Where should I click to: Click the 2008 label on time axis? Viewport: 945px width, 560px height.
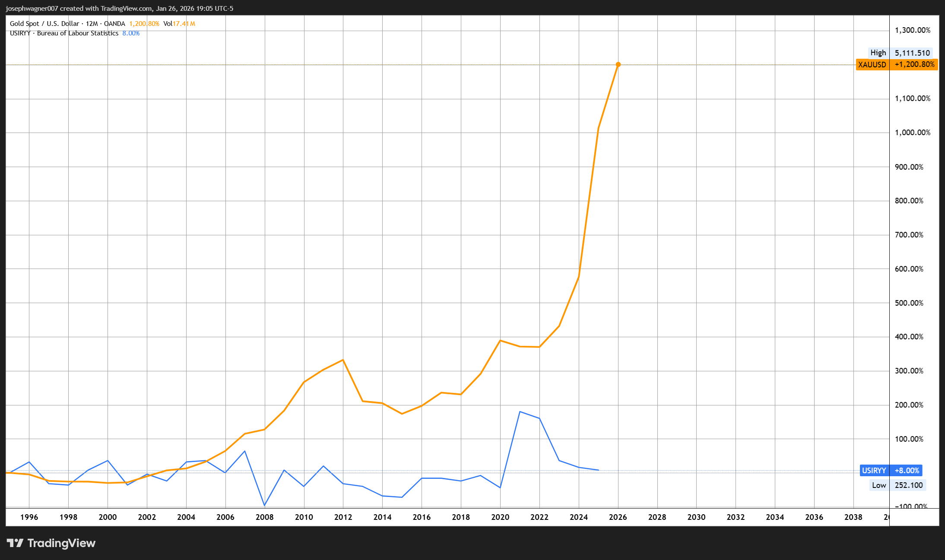click(x=264, y=517)
